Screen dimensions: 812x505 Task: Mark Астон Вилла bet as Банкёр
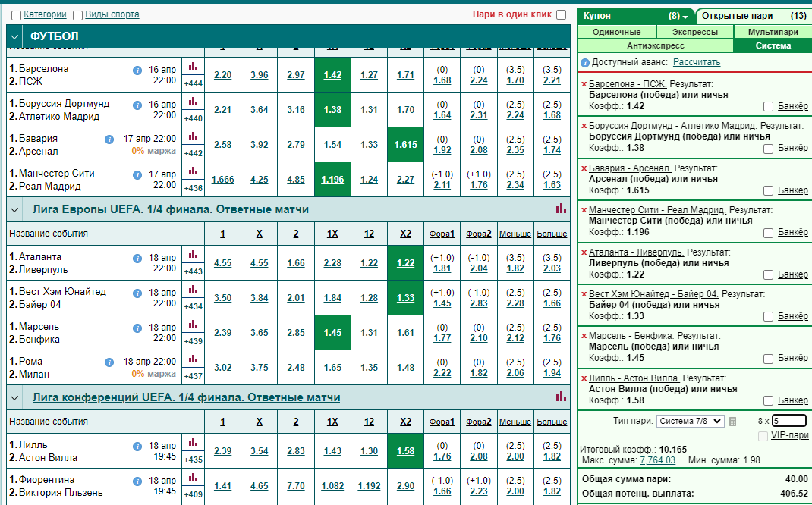769,400
